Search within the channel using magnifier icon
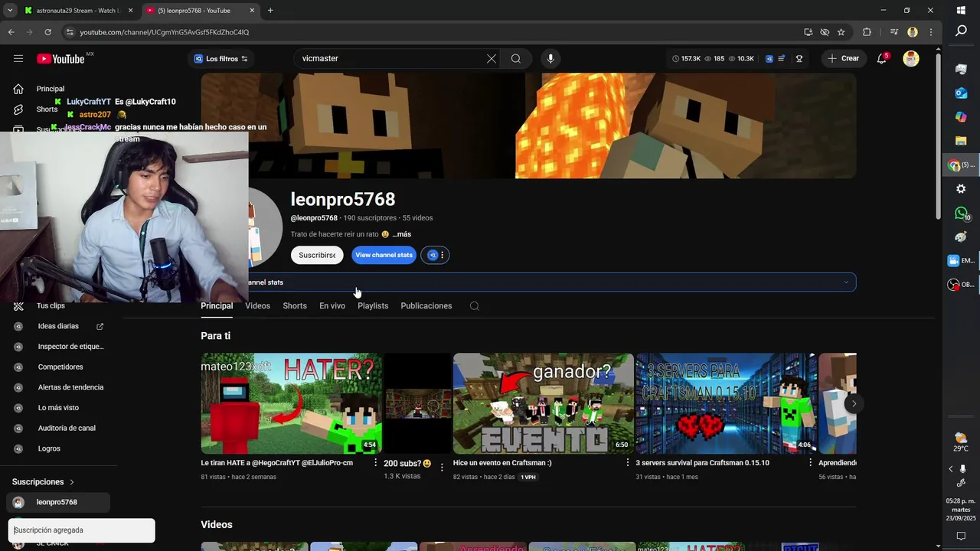Image resolution: width=980 pixels, height=551 pixels. click(475, 306)
